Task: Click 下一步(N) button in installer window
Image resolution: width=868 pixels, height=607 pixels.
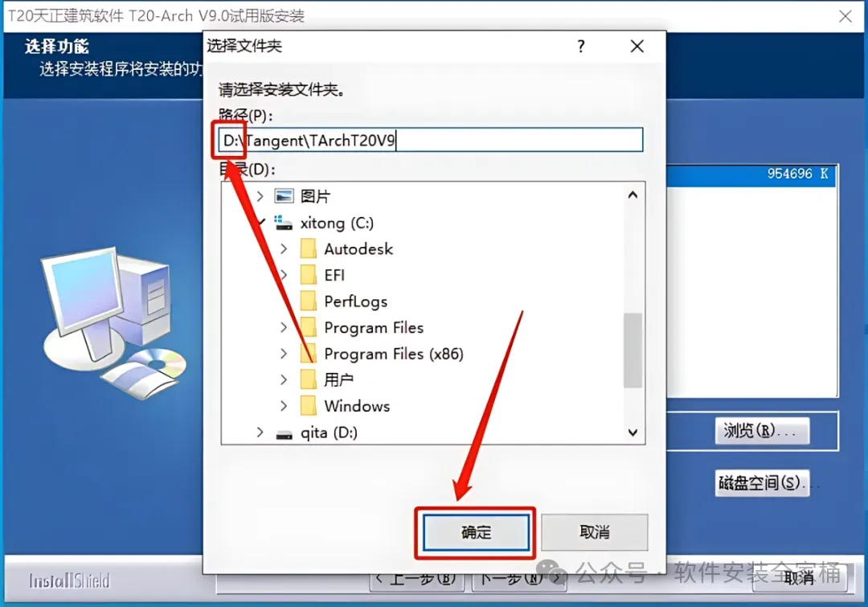Action: click(x=519, y=580)
